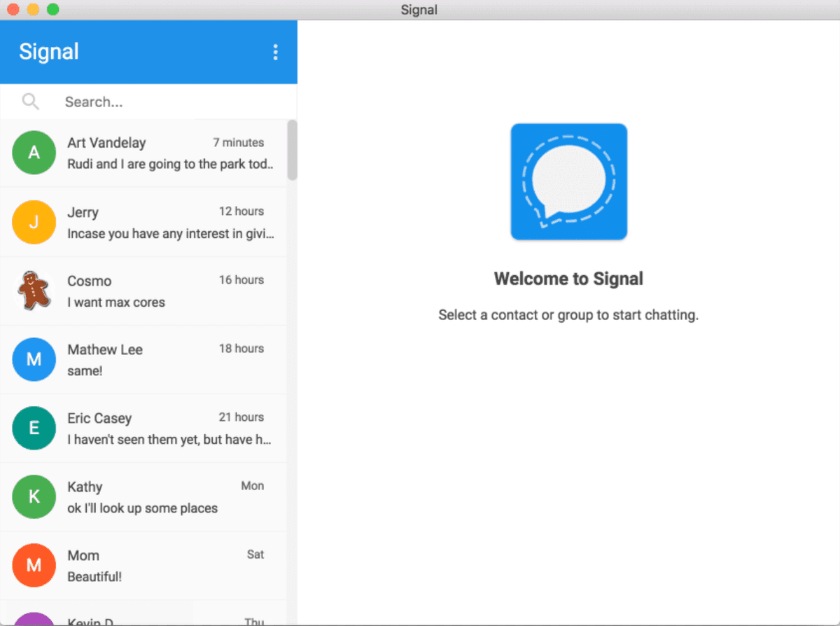Click Kathy's green K avatar
This screenshot has height=626, width=840.
pyautogui.click(x=34, y=496)
